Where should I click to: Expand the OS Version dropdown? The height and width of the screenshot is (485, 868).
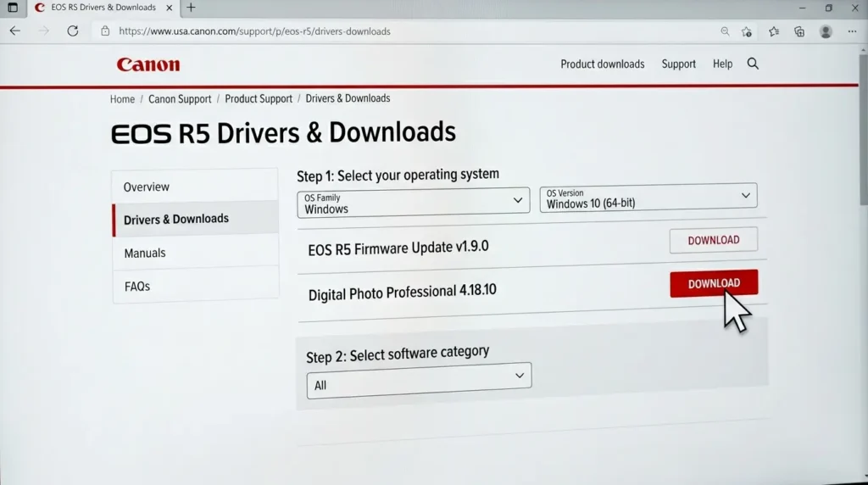648,198
